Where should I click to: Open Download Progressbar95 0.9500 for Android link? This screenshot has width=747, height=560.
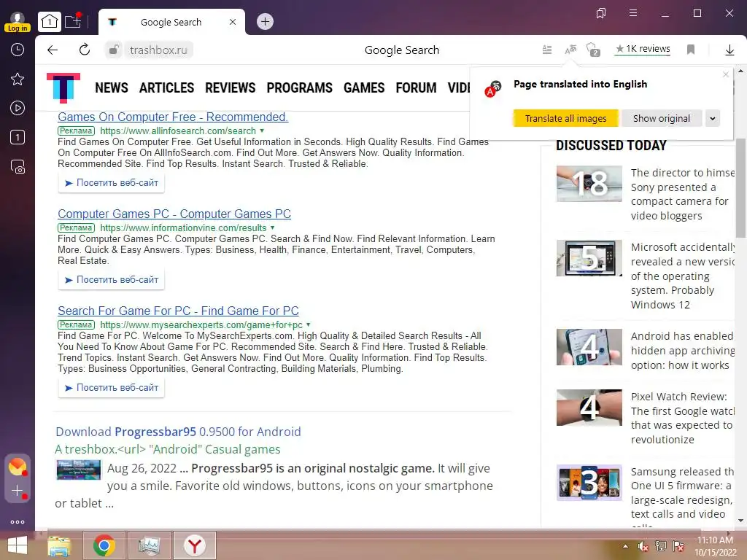coord(178,432)
